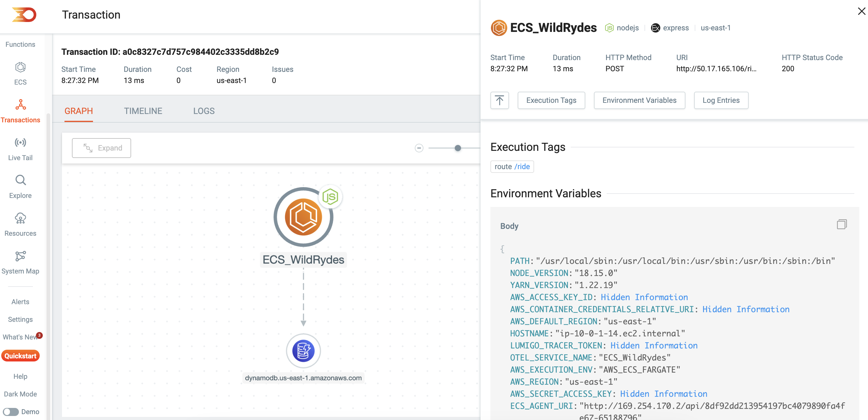The width and height of the screenshot is (868, 420).
Task: Toggle the Demo switch
Action: click(11, 412)
